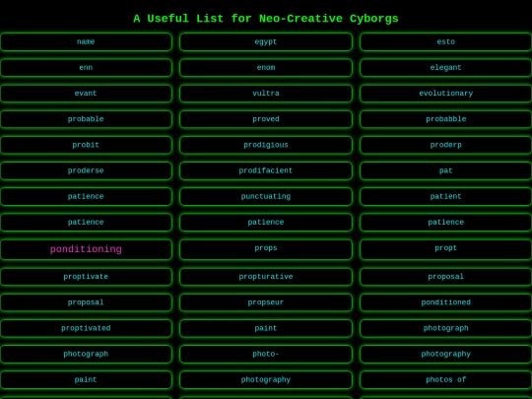Select the "photo-" entry
The image size is (532, 399).
click(266, 354)
